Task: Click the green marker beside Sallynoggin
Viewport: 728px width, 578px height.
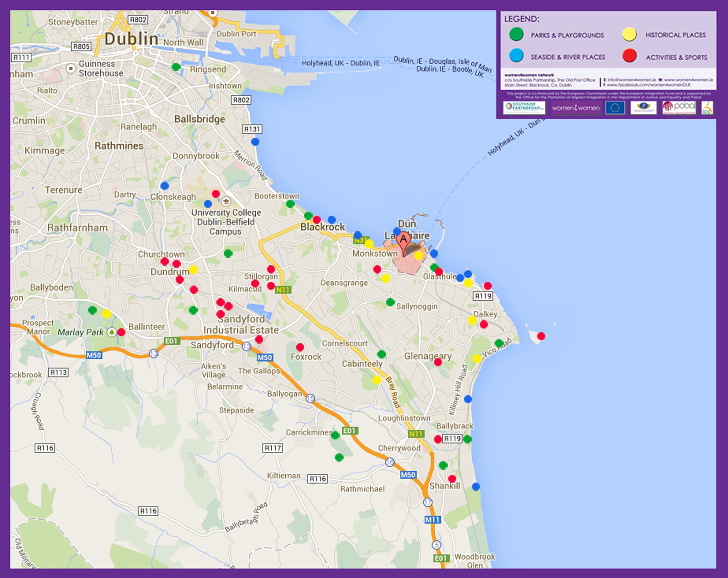Action: pyautogui.click(x=390, y=302)
